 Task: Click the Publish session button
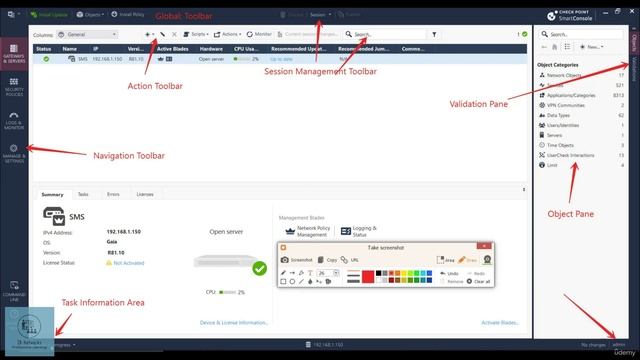349,15
